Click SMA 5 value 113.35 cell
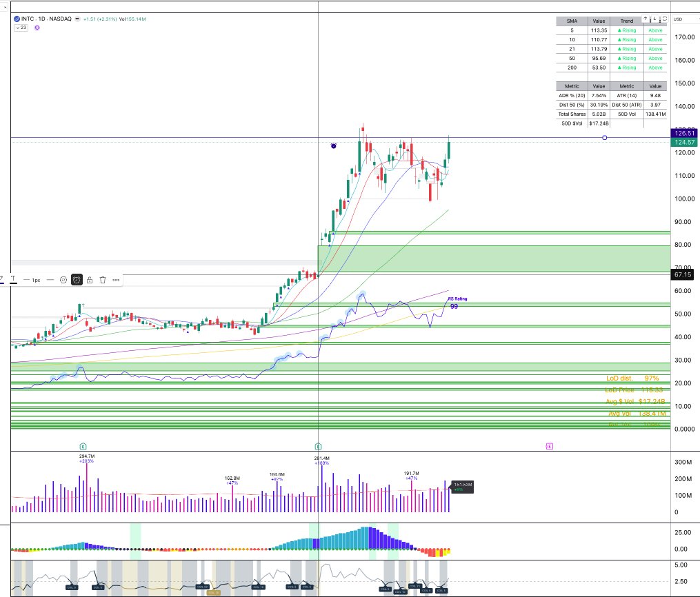Screen dimensions: 700x597 [599, 30]
